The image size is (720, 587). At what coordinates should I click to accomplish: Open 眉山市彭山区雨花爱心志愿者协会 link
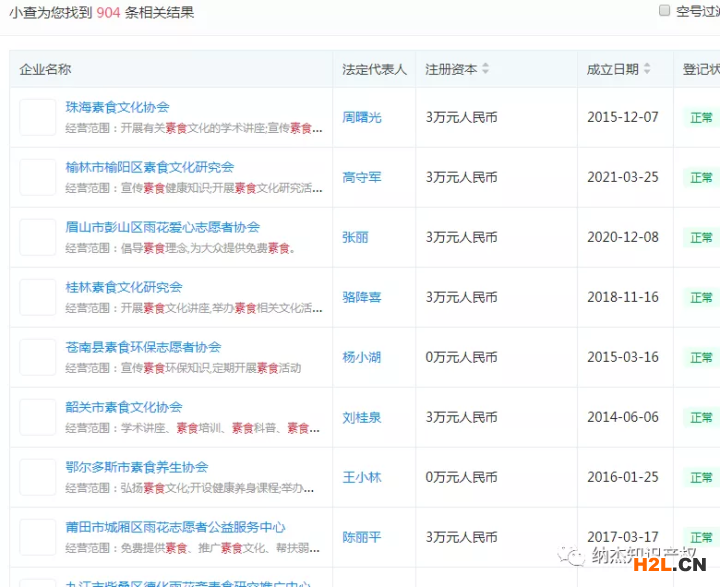[163, 227]
